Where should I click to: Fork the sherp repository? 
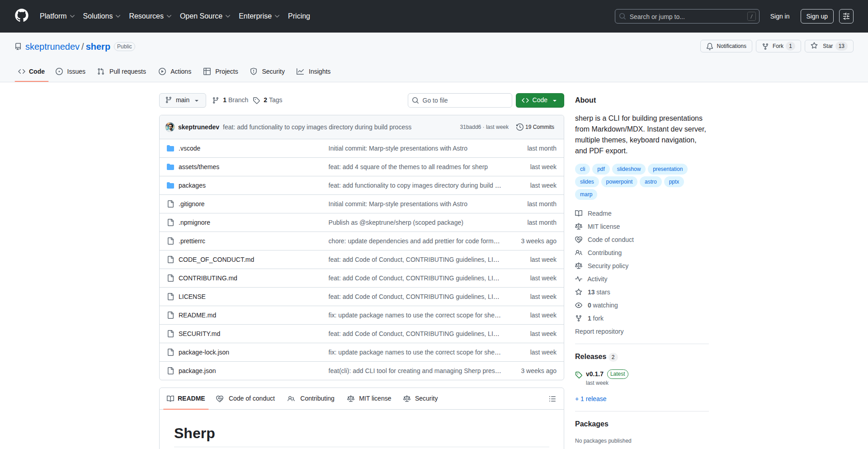(x=778, y=46)
